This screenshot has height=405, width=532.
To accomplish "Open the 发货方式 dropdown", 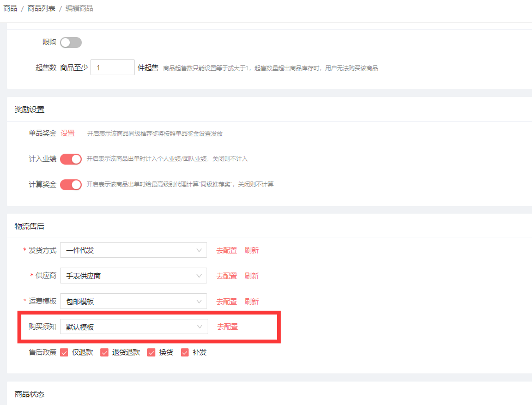I will coord(134,250).
